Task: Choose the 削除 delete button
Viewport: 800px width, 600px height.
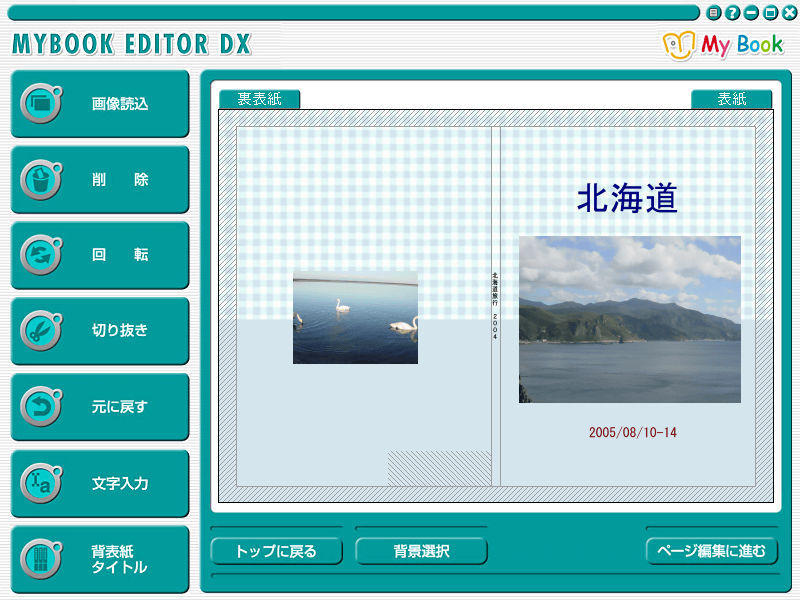Action: click(x=100, y=180)
